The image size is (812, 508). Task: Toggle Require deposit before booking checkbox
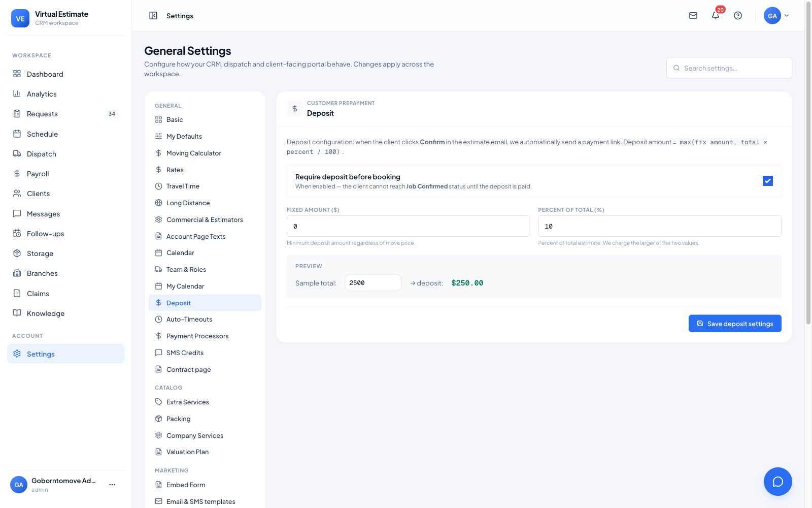(767, 181)
